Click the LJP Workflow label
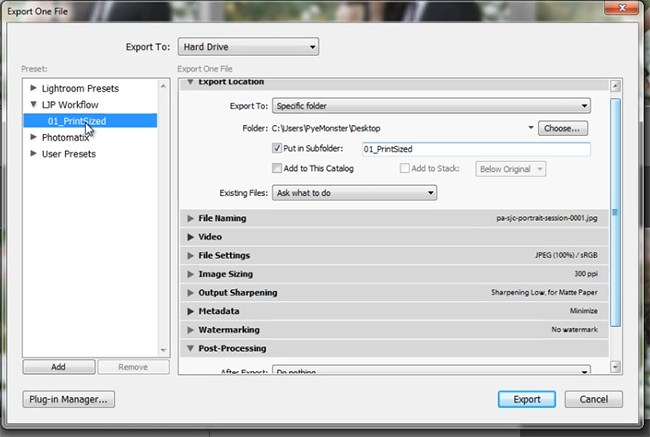This screenshot has width=650, height=437. pyautogui.click(x=70, y=104)
